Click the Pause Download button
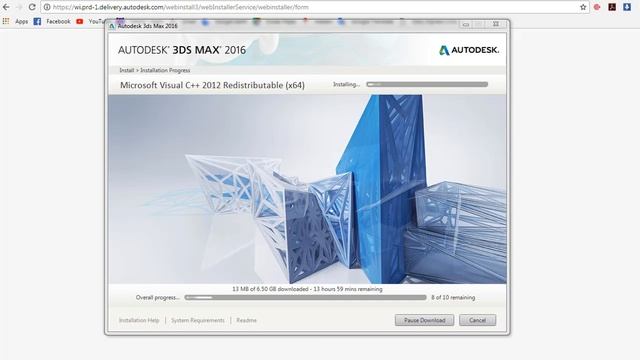 424,320
